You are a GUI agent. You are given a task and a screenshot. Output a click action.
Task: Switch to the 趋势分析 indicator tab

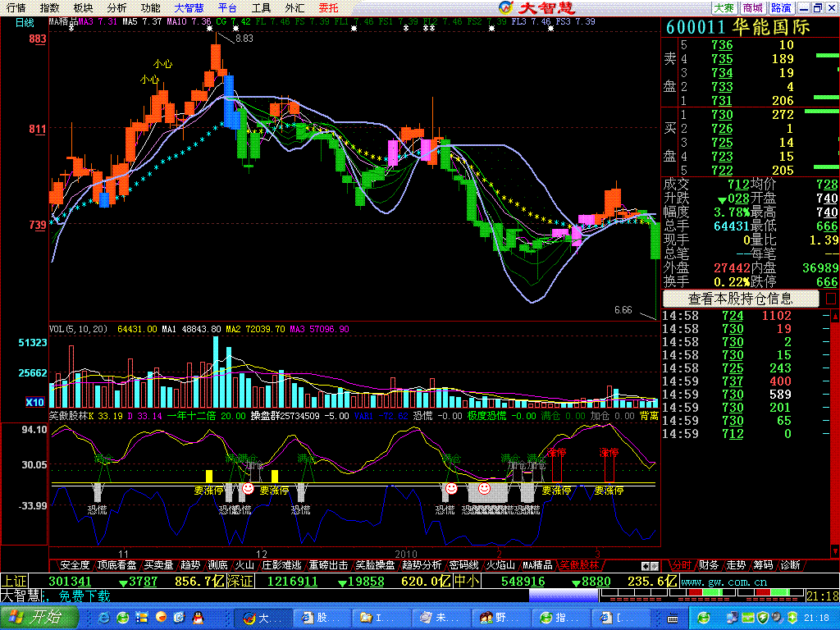422,565
